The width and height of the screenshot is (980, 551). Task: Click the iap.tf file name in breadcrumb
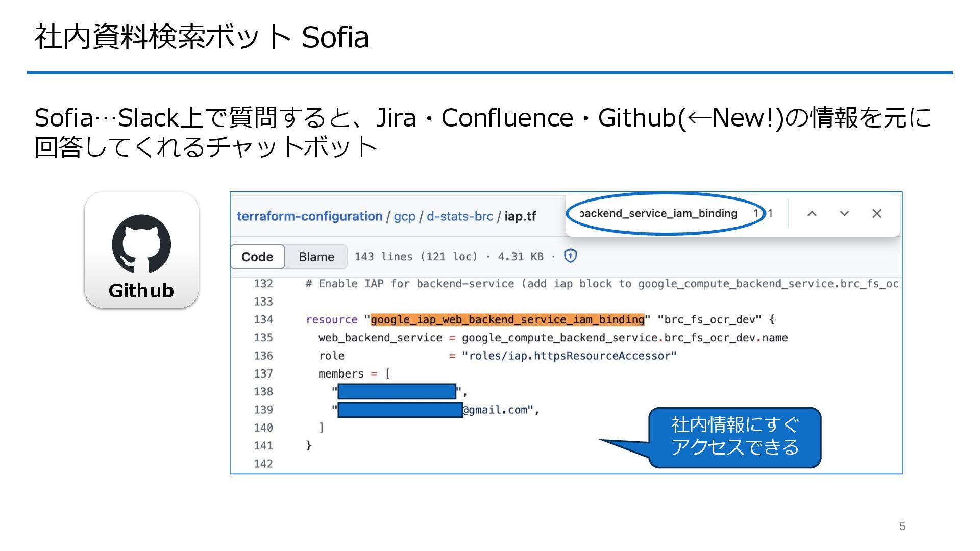click(x=520, y=216)
